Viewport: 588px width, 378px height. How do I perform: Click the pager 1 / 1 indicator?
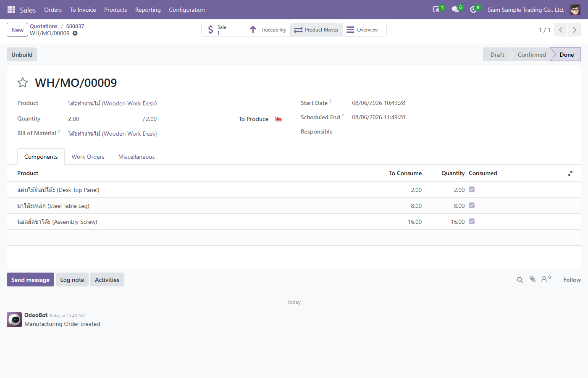(544, 30)
